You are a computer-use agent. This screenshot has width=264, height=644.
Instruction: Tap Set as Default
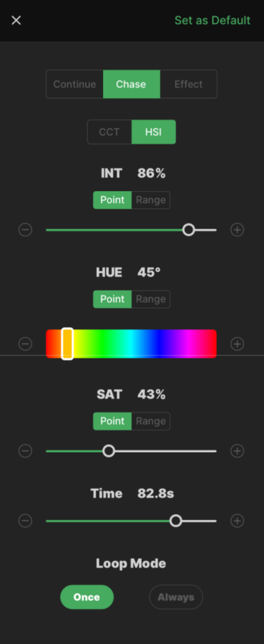click(x=212, y=20)
